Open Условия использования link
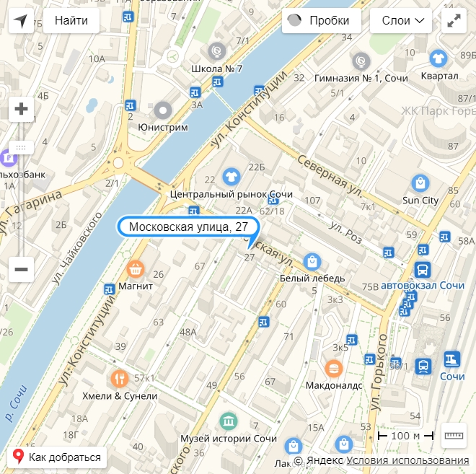The height and width of the screenshot is (474, 476). (407, 460)
